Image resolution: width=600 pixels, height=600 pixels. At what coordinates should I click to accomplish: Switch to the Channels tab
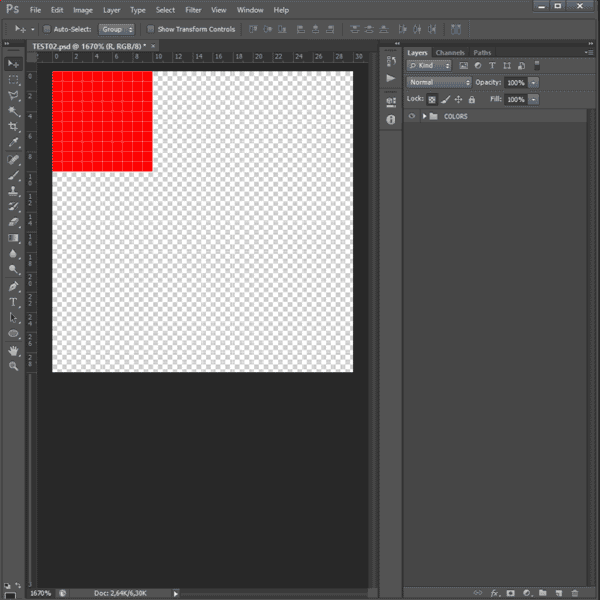click(x=450, y=52)
